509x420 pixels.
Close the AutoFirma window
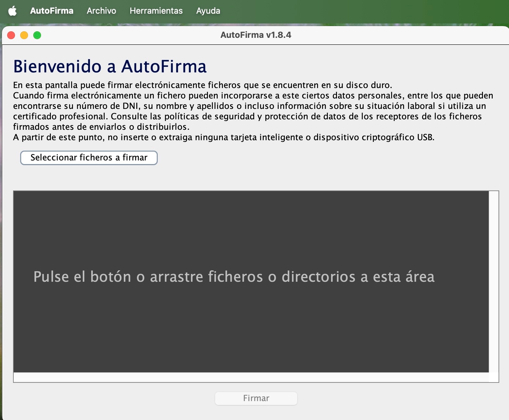pos(11,35)
